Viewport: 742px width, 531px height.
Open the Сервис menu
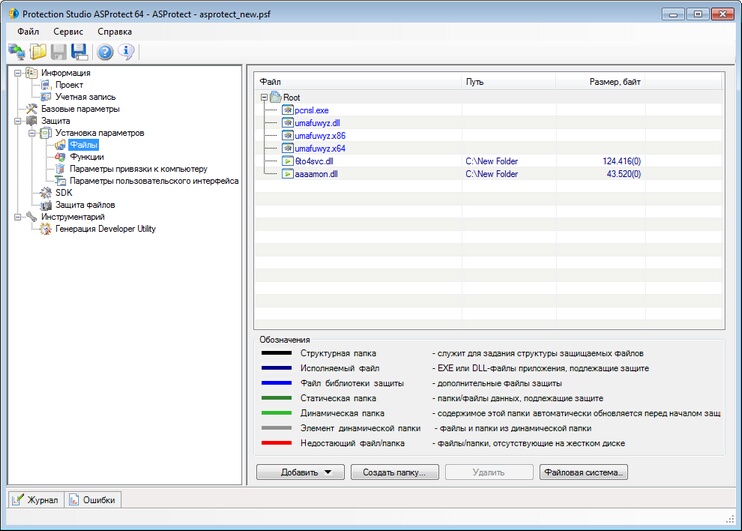pos(68,32)
